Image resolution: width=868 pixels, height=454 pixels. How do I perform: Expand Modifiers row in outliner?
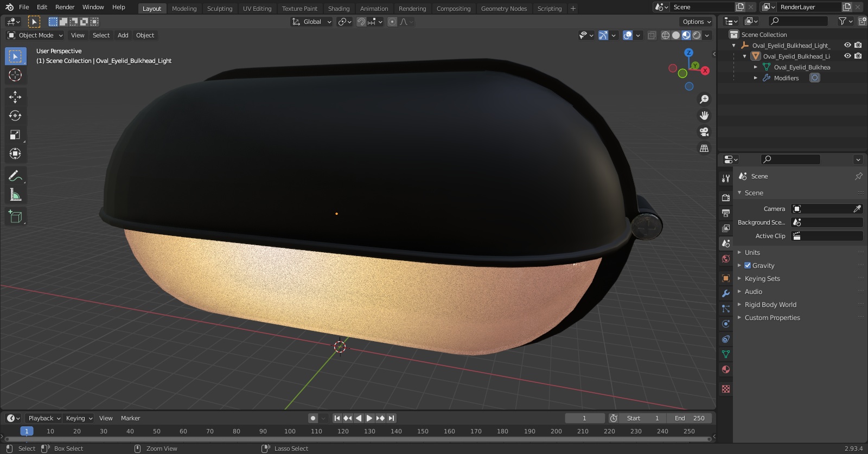(x=756, y=78)
